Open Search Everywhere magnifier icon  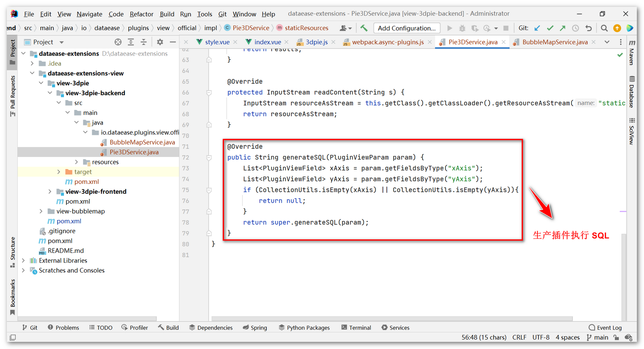(x=604, y=28)
